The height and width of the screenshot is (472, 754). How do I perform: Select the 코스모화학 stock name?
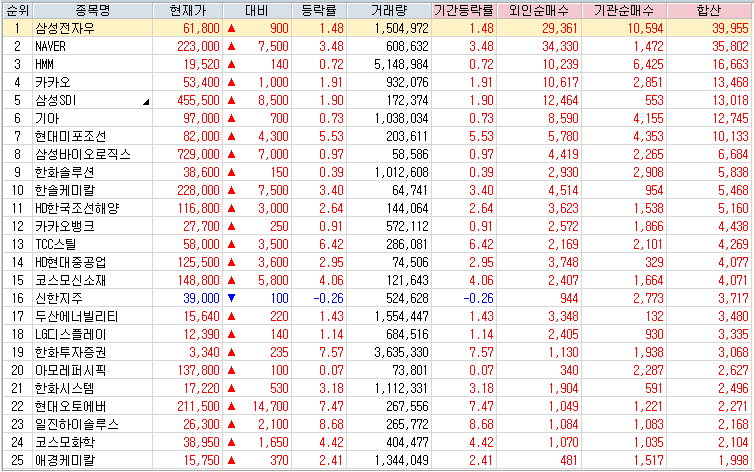(65, 442)
